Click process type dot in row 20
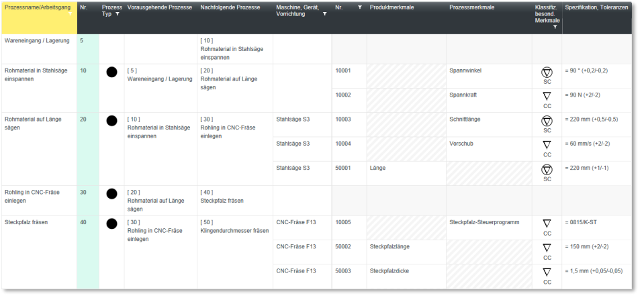This screenshot has width=644, height=300. click(x=111, y=121)
